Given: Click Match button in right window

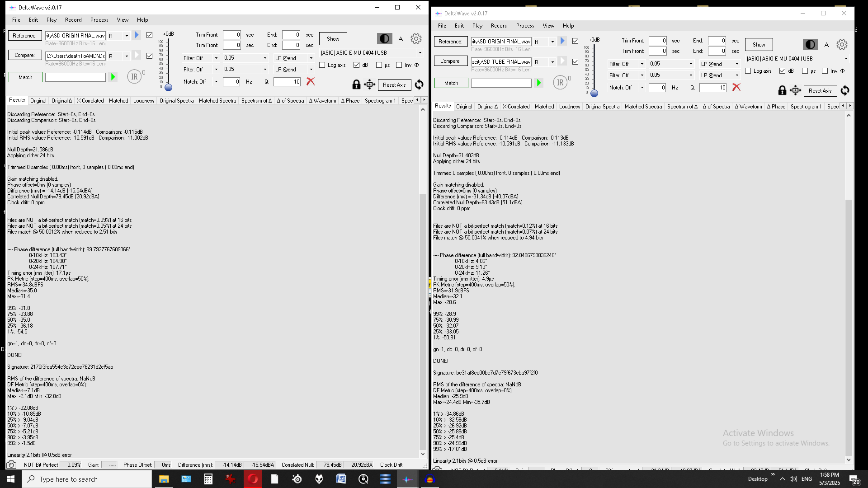Looking at the screenshot, I should tap(451, 83).
